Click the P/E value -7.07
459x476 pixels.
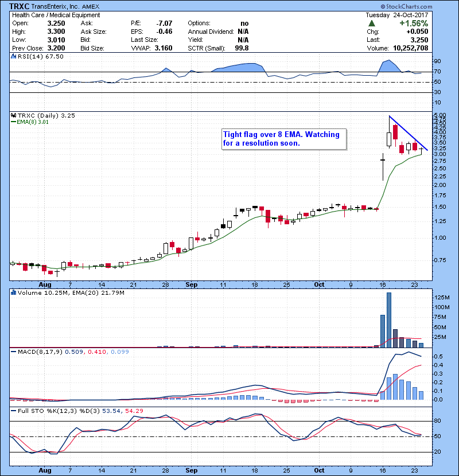164,24
